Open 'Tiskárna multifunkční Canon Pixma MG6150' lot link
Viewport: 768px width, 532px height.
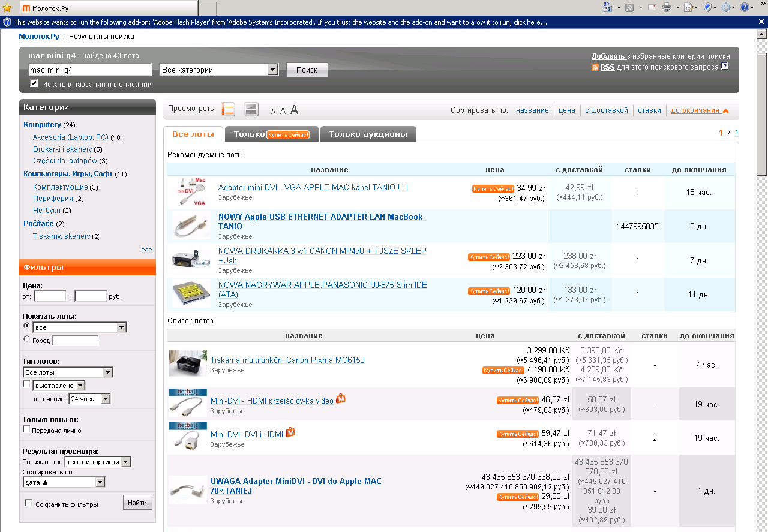[x=287, y=360]
